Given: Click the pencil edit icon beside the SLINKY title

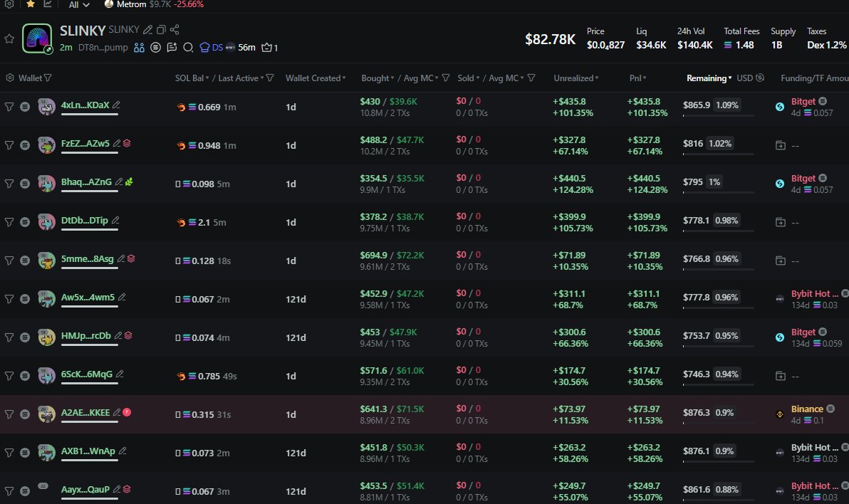Looking at the screenshot, I should 147,30.
